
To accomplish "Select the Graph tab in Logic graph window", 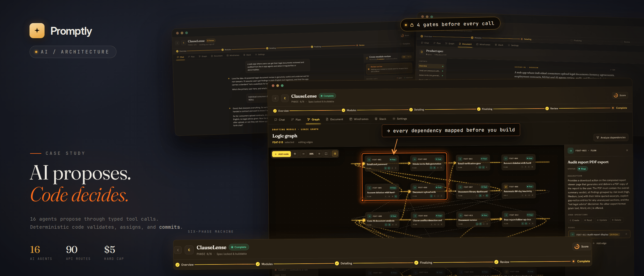I will coord(313,120).
